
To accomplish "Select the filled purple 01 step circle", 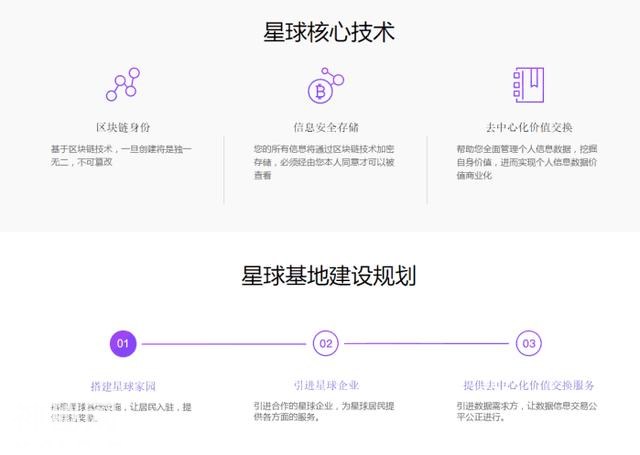I will [x=123, y=343].
